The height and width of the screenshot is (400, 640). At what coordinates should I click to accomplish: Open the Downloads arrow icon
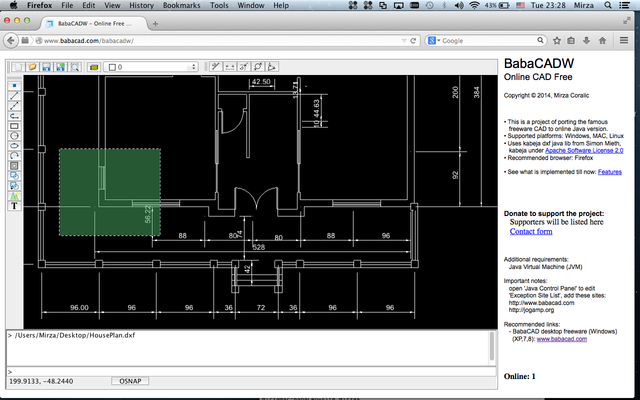tap(587, 40)
